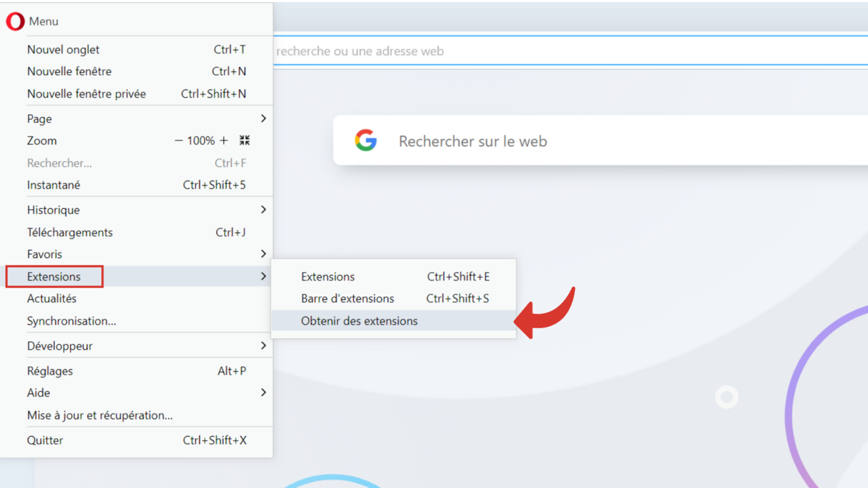Expand the Historique submenu
Screen dimensions: 868x488
click(137, 210)
